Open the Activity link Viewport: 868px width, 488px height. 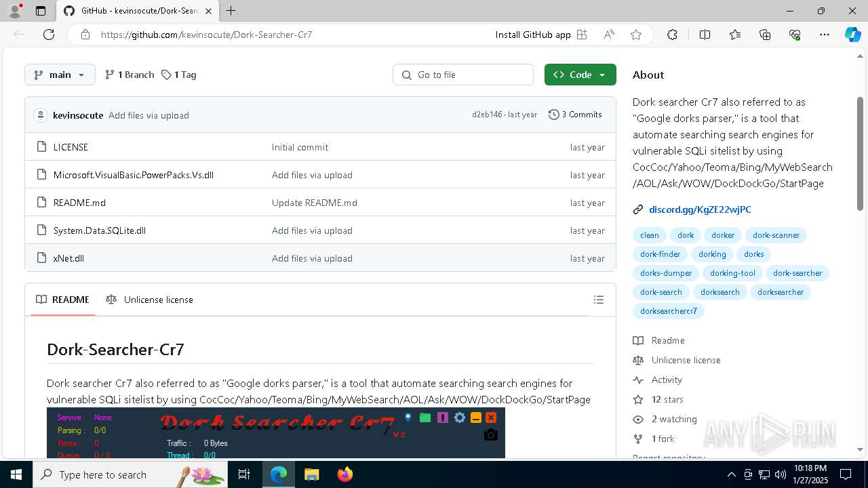(x=657, y=380)
